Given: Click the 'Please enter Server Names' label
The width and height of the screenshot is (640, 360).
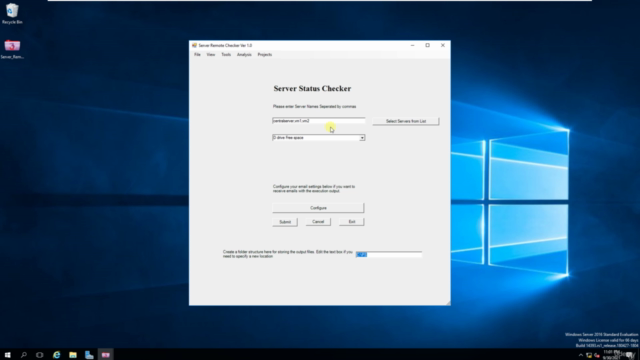Looking at the screenshot, I should (314, 107).
